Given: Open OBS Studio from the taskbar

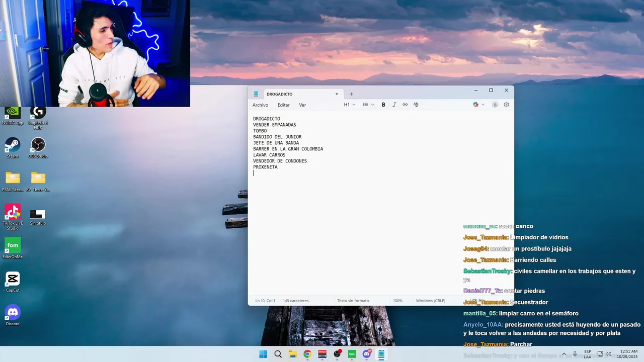Looking at the screenshot, I should coord(337,354).
